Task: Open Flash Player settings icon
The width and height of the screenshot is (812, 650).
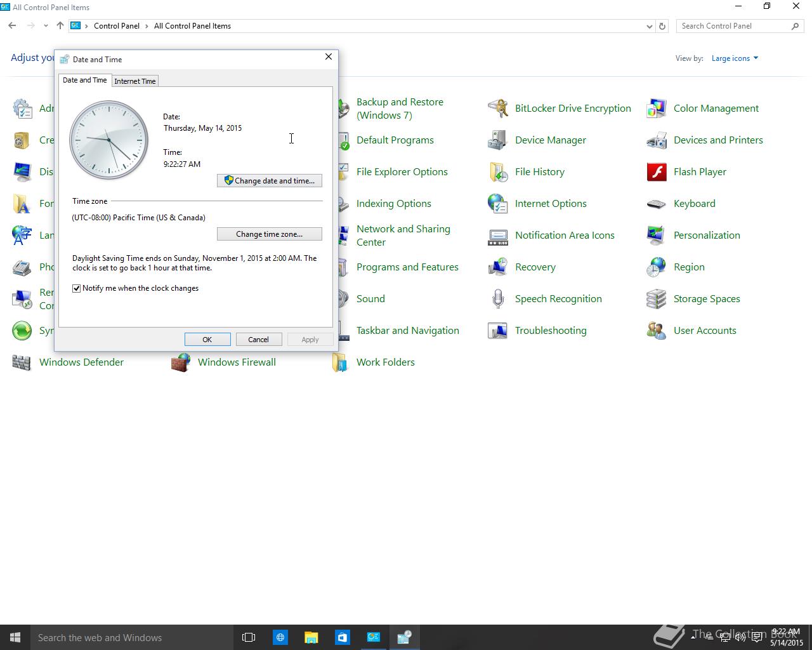Action: 656,172
